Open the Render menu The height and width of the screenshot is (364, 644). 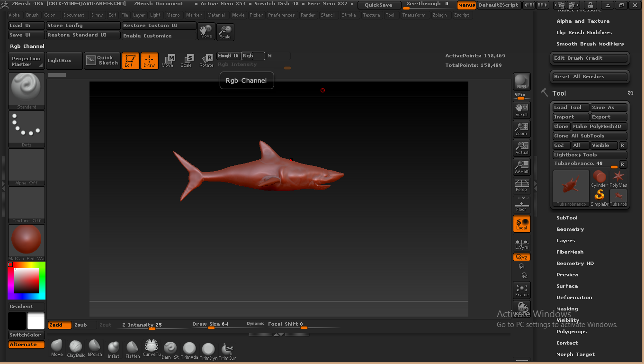point(308,15)
